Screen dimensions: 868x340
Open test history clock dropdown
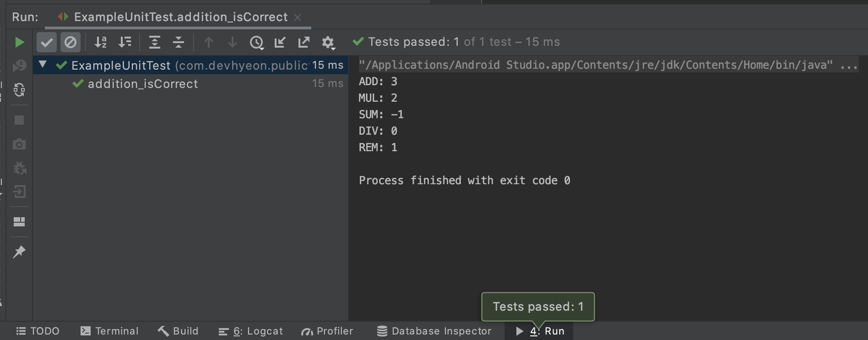[x=257, y=43]
